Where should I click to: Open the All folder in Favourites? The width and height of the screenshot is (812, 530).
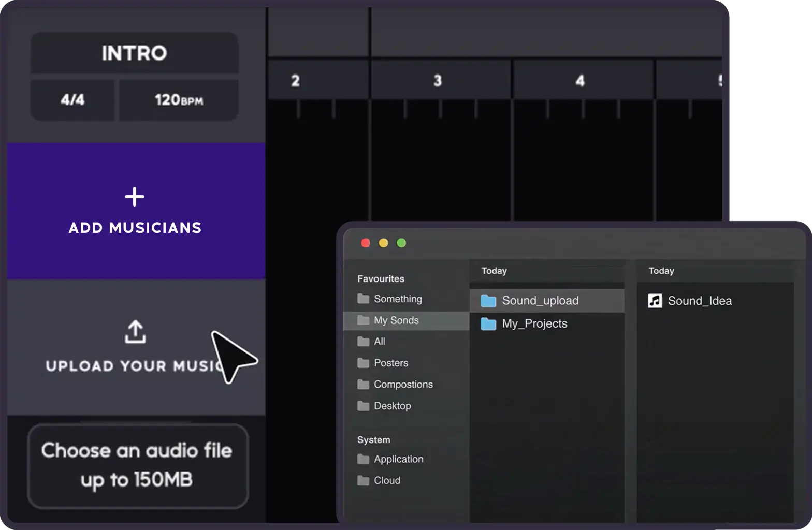[379, 342]
